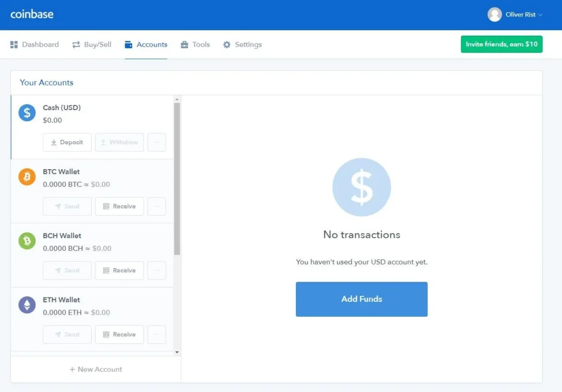
Task: Click Invite friends, earn $10 button
Action: (502, 44)
